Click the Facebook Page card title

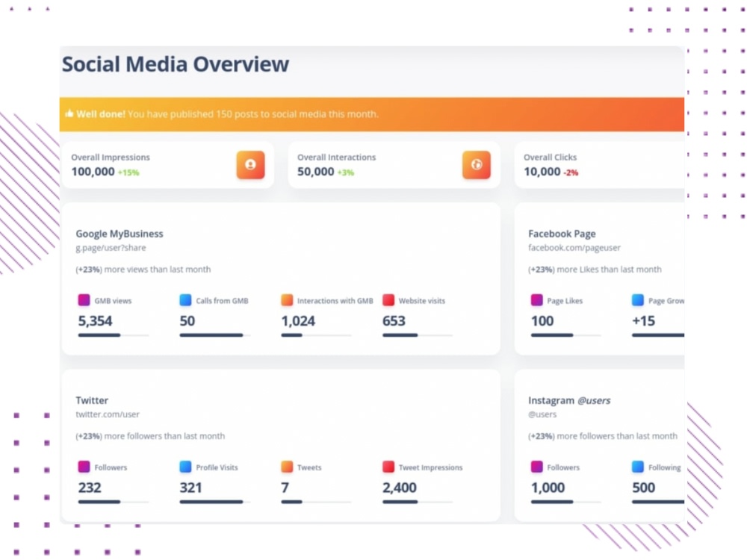tap(562, 234)
